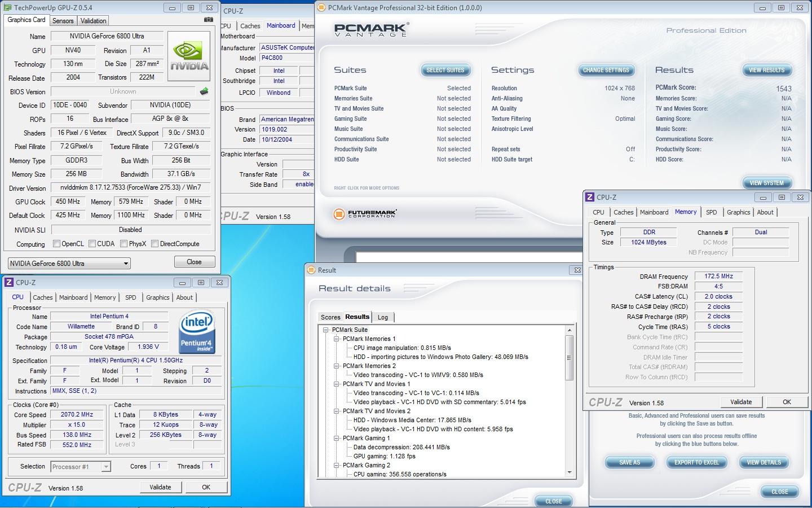Click the GPU-Z screenshot camera icon
This screenshot has width=812, height=508.
[209, 20]
